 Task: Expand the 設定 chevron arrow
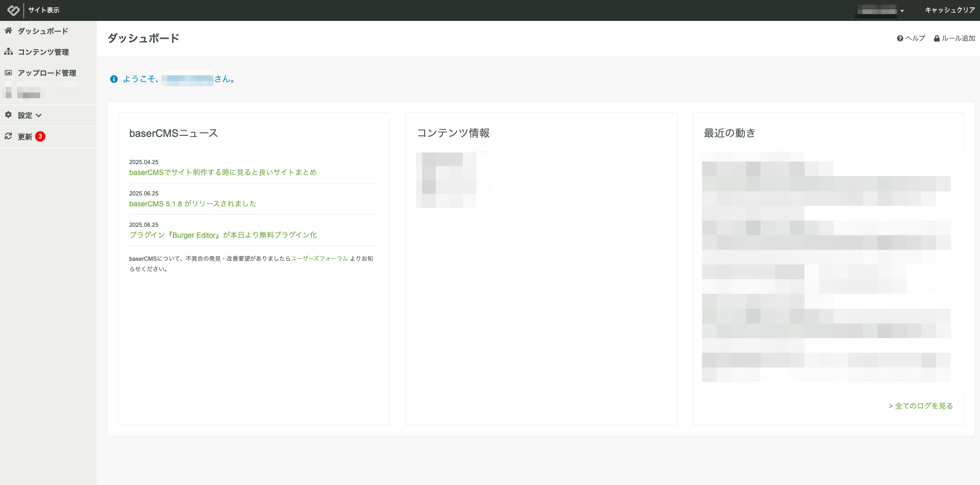tap(39, 116)
